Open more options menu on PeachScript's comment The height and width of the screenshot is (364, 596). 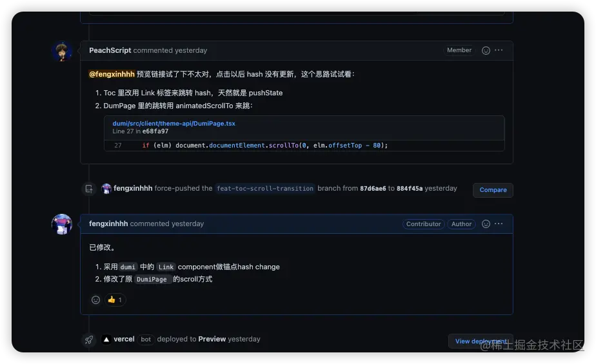click(x=499, y=50)
